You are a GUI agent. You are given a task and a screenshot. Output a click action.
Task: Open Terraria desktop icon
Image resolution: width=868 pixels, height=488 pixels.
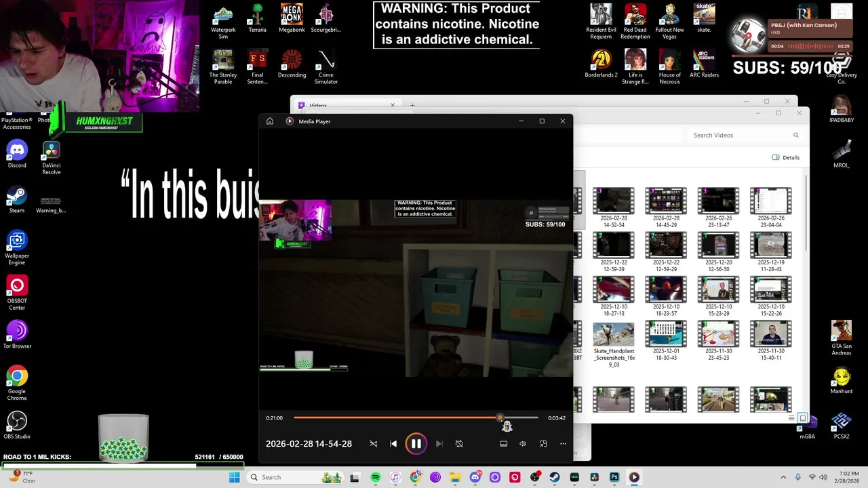pos(257,18)
